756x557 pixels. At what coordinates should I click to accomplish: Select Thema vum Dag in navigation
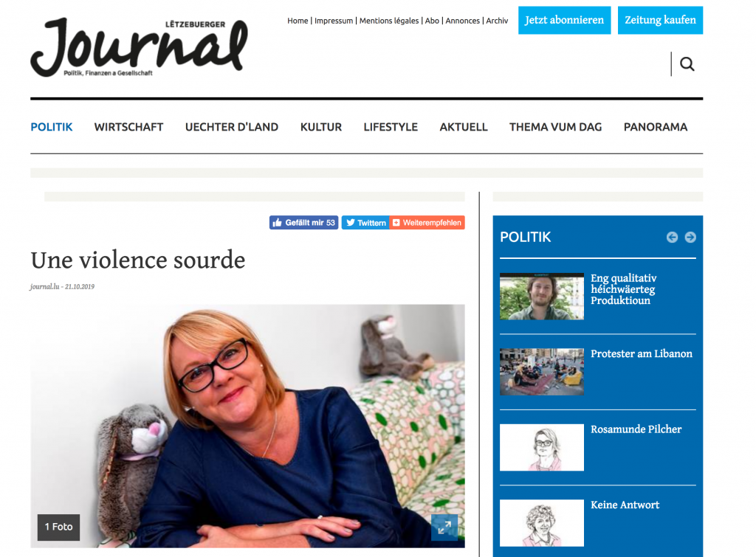click(555, 127)
